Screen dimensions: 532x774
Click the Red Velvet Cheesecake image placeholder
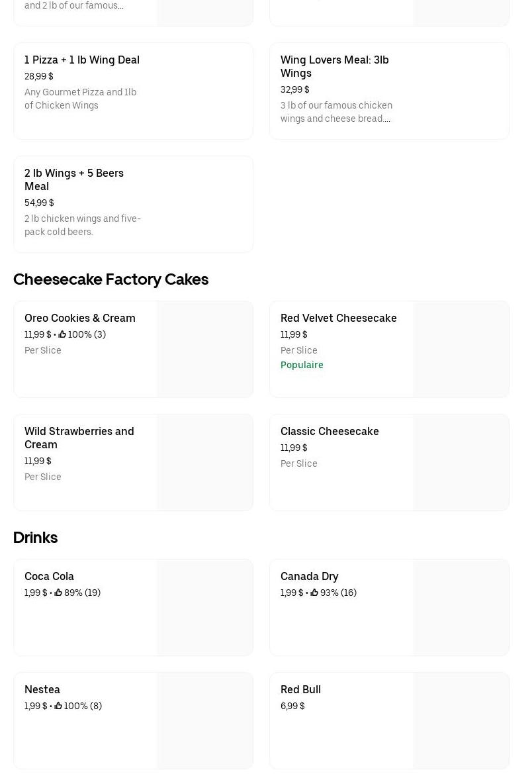tap(461, 350)
